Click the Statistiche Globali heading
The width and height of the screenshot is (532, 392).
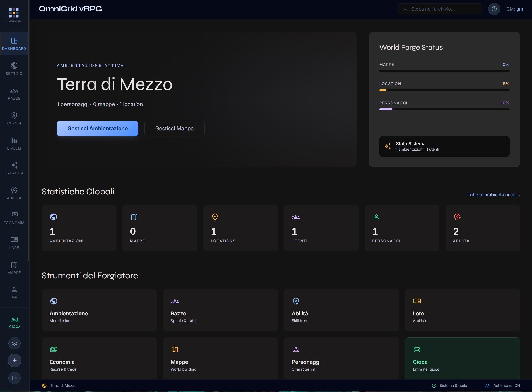pos(78,192)
